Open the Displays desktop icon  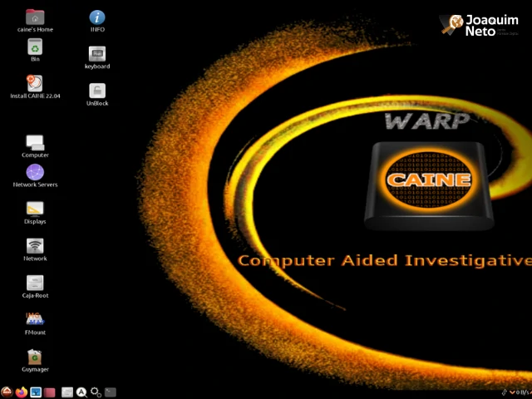[35, 209]
